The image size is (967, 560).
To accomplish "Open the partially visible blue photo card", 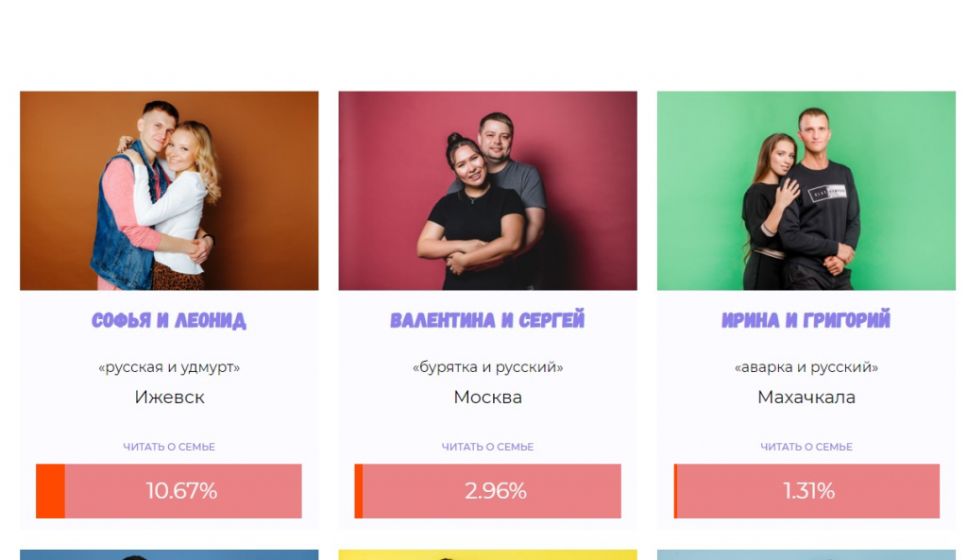I will pyautogui.click(x=169, y=555).
